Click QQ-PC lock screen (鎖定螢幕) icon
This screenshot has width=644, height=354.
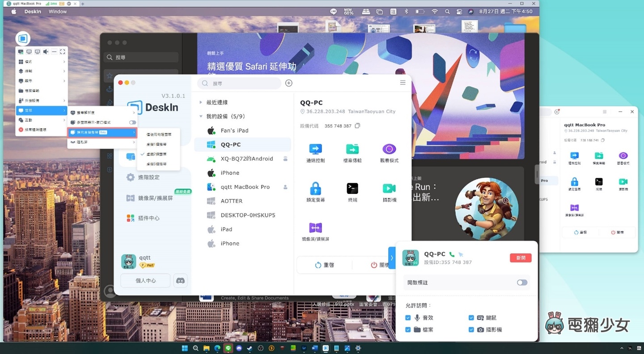(x=315, y=188)
